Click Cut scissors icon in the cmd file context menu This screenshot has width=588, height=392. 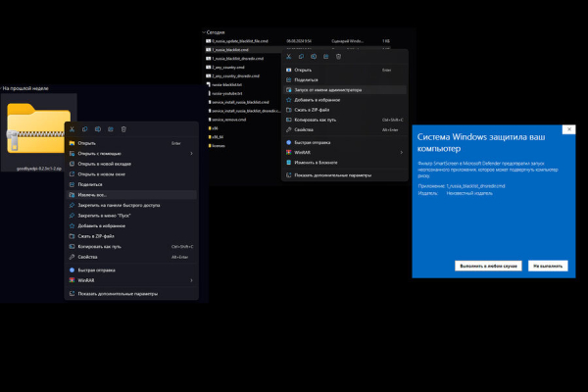pos(288,56)
